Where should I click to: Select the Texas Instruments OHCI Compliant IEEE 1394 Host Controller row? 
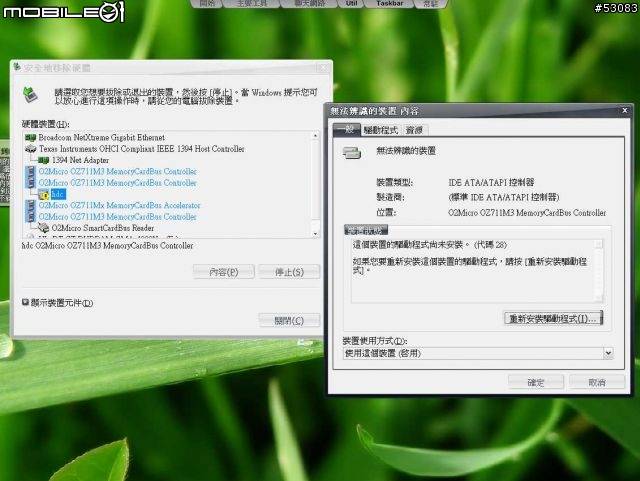coord(142,149)
